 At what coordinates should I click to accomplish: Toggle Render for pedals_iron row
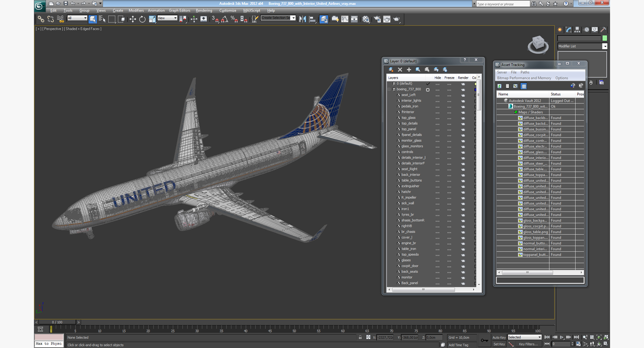pos(463,107)
